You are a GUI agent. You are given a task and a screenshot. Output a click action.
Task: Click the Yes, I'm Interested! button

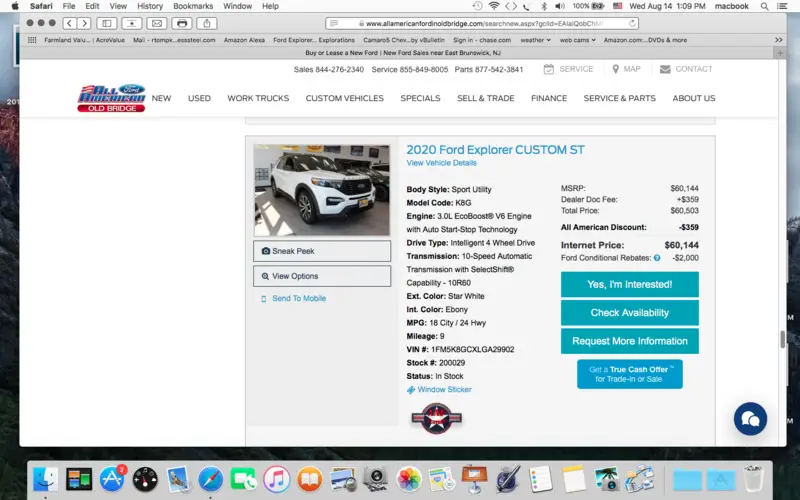tap(630, 284)
